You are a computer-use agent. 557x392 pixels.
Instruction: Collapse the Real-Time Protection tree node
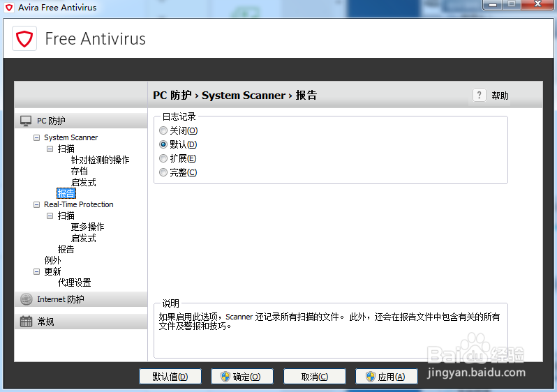pos(36,205)
